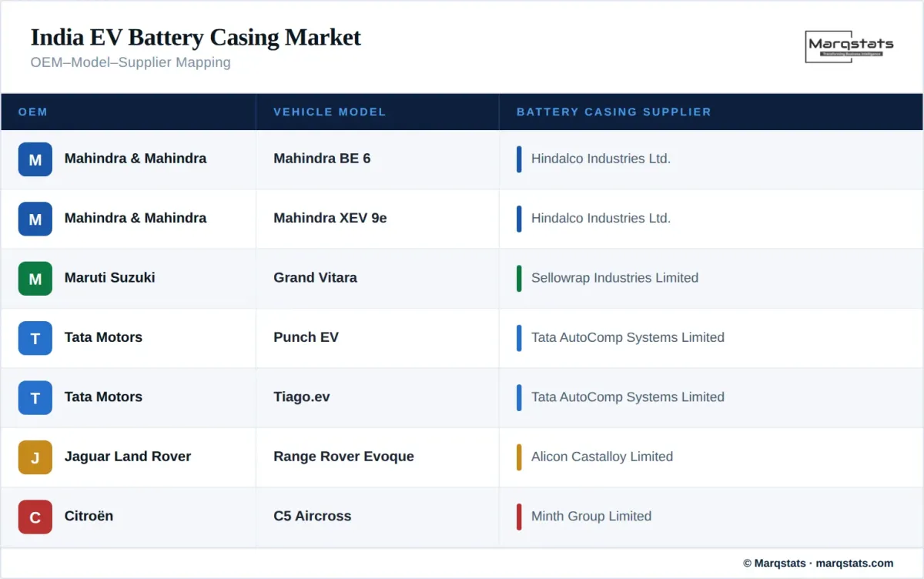Click Hindalco Industries Ltd. in the XEV 9e row
This screenshot has height=579, width=924.
[x=601, y=219]
